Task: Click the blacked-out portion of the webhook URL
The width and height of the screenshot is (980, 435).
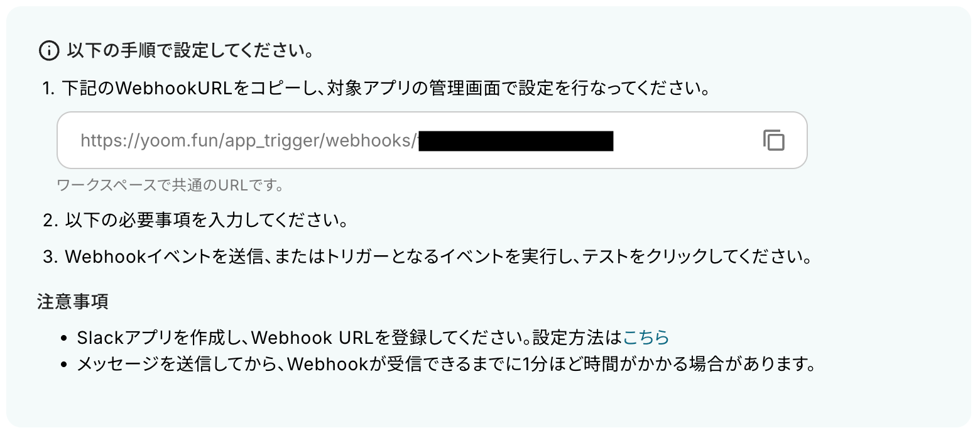Action: point(516,141)
